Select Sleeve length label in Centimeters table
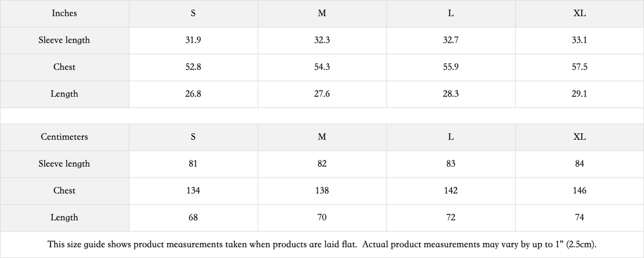This screenshot has width=644, height=258. click(64, 164)
